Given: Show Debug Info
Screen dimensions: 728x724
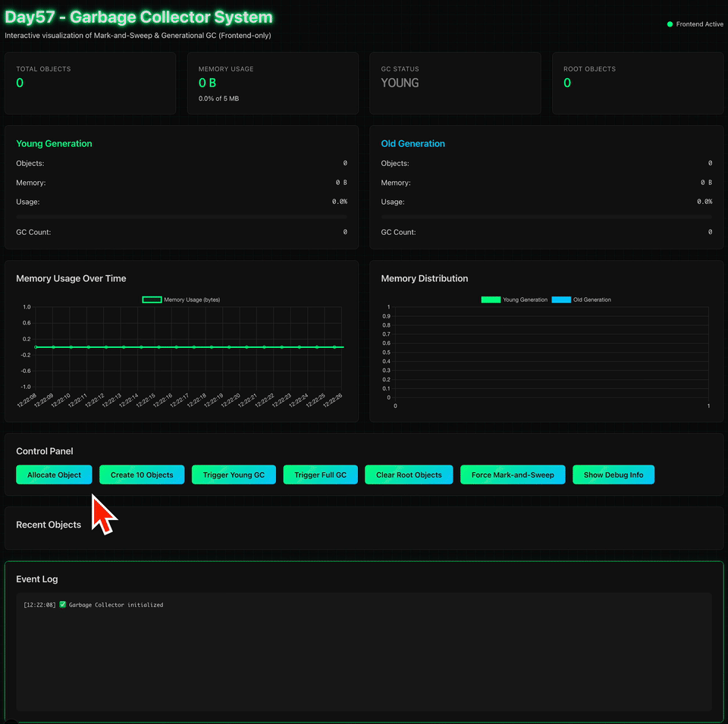Looking at the screenshot, I should point(613,475).
